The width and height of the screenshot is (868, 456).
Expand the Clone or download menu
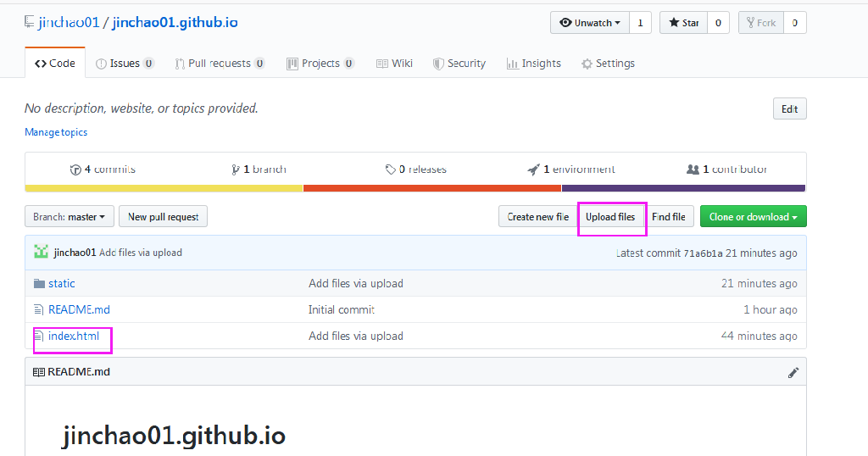point(753,216)
